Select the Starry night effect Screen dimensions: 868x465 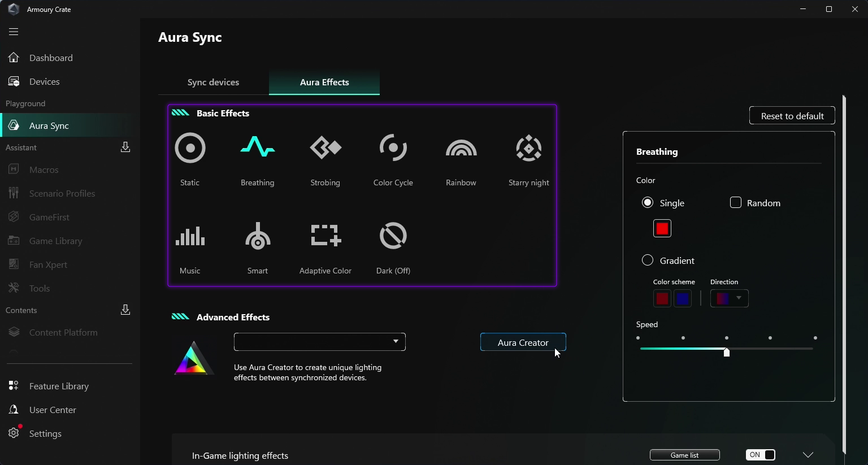click(529, 149)
